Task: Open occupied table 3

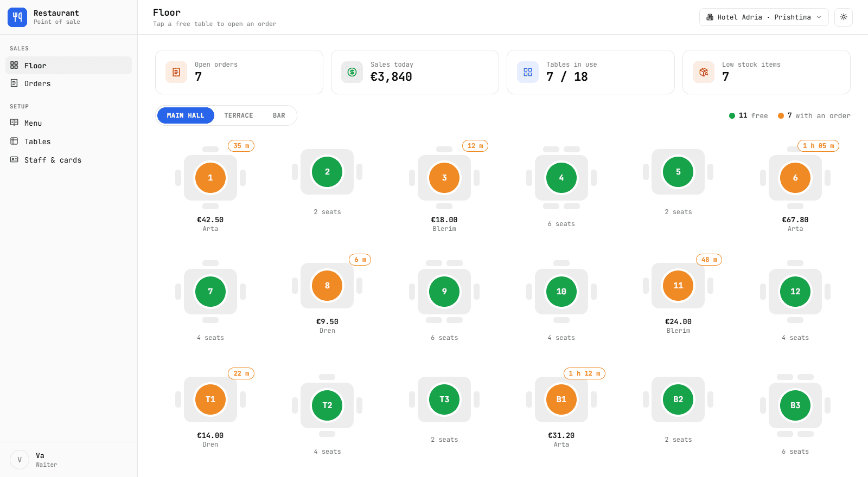Action: (x=444, y=178)
